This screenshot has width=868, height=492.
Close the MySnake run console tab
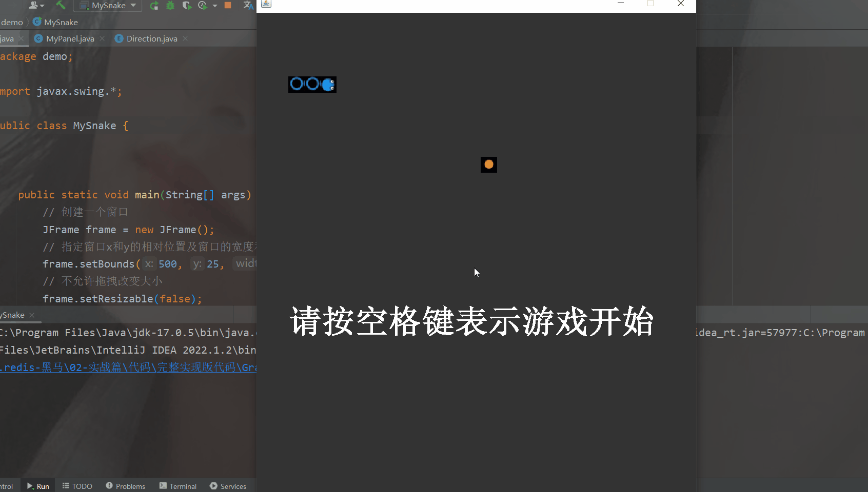[32, 315]
